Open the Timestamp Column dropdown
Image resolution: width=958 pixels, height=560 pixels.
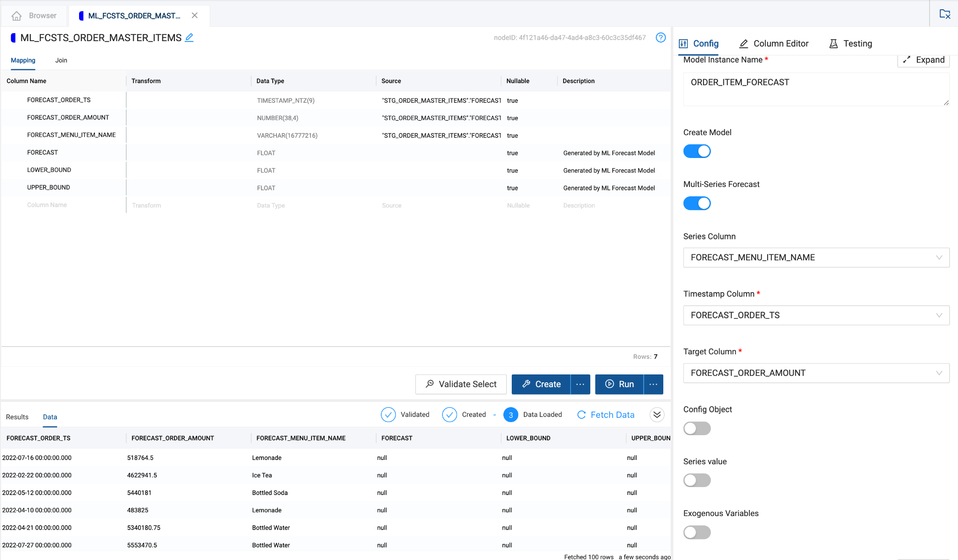816,316
